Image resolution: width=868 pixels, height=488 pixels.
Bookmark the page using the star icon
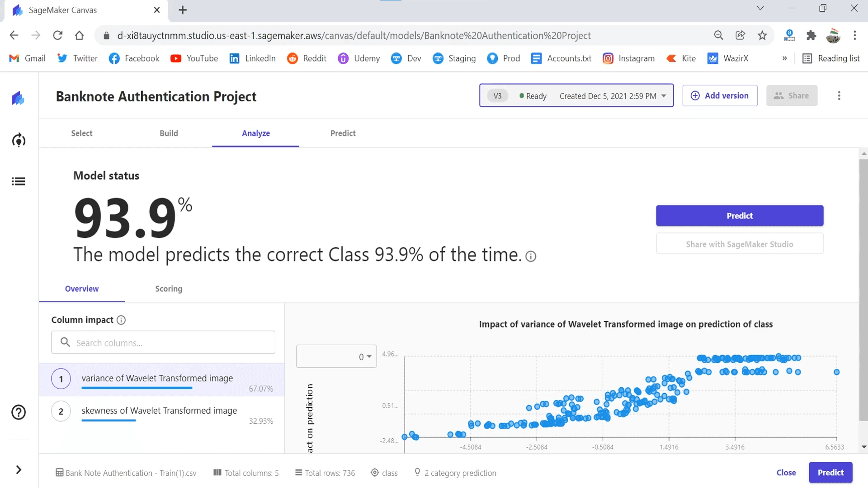(763, 35)
